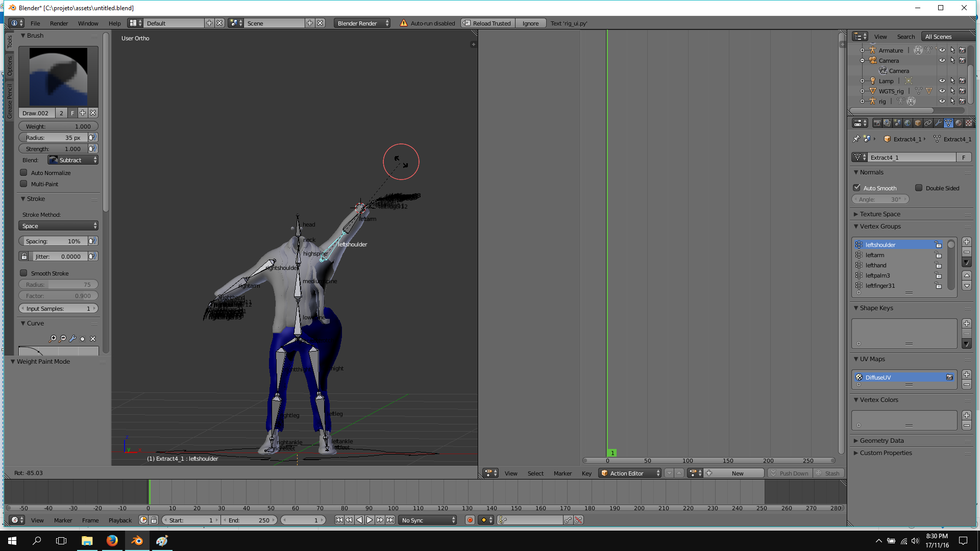The width and height of the screenshot is (980, 551).
Task: Add new brush with plus next to Draw.002
Action: [83, 113]
